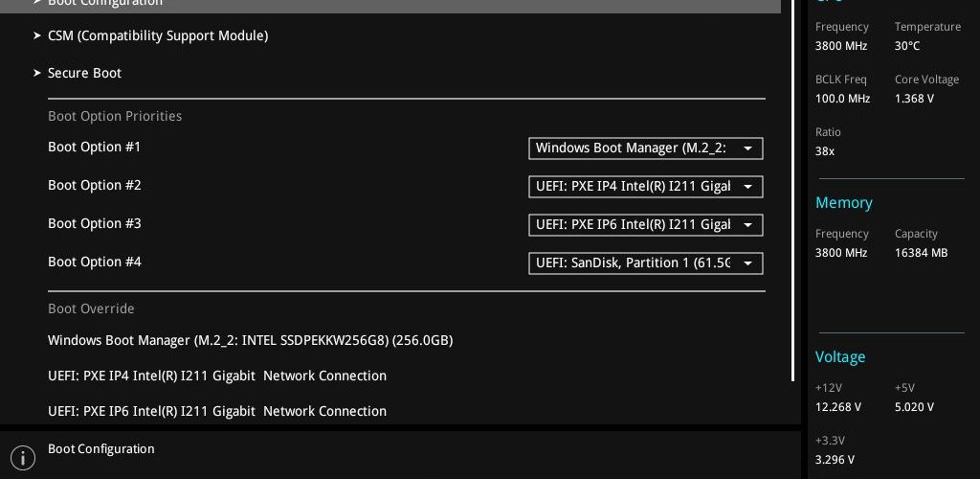
Task: Open the Boot Option #1 Windows Boot Manager dropdown
Action: point(646,148)
